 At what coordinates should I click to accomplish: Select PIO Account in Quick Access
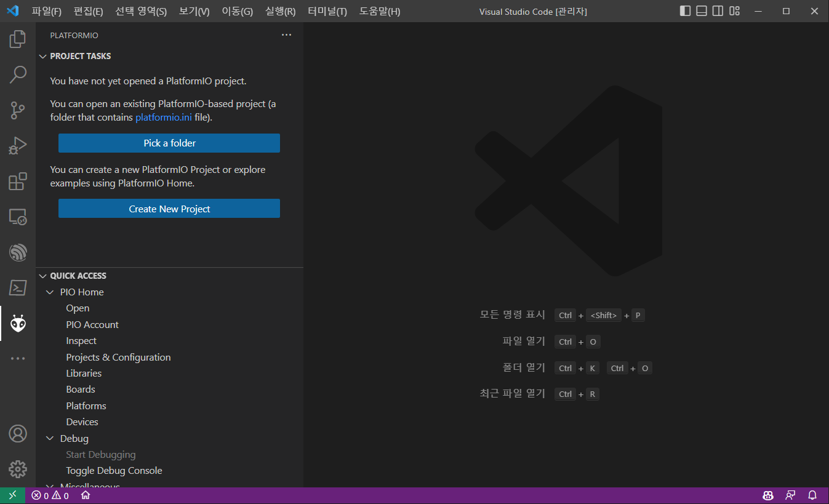[x=92, y=324]
